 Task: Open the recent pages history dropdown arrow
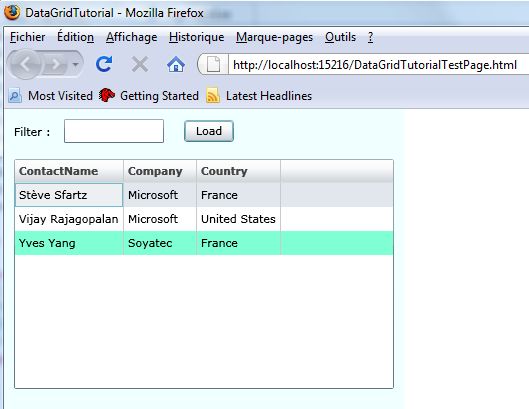[76, 64]
